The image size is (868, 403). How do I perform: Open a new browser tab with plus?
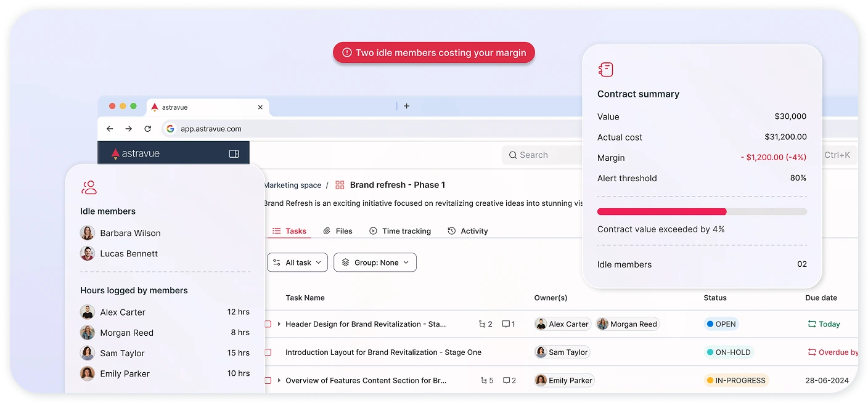[406, 106]
